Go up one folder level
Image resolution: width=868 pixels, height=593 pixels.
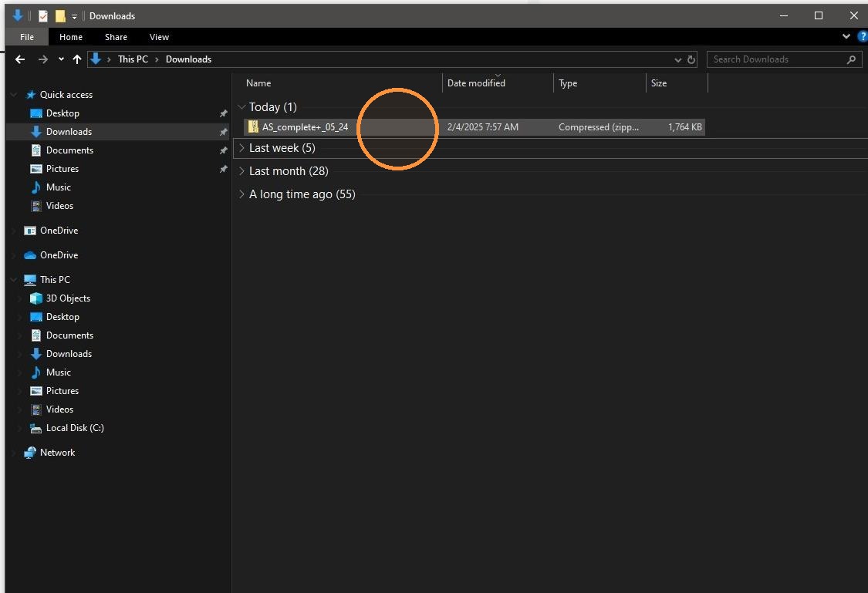click(77, 59)
